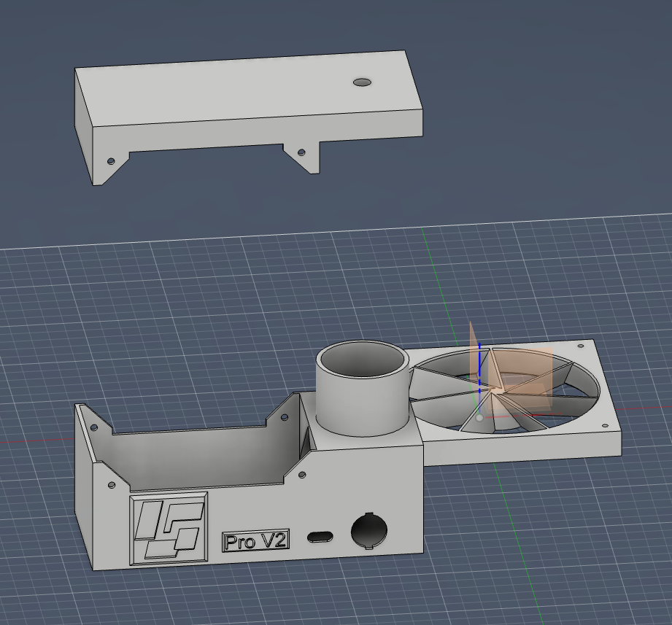
Task: Click the blue vertical Z axis line
Action: tap(479, 368)
